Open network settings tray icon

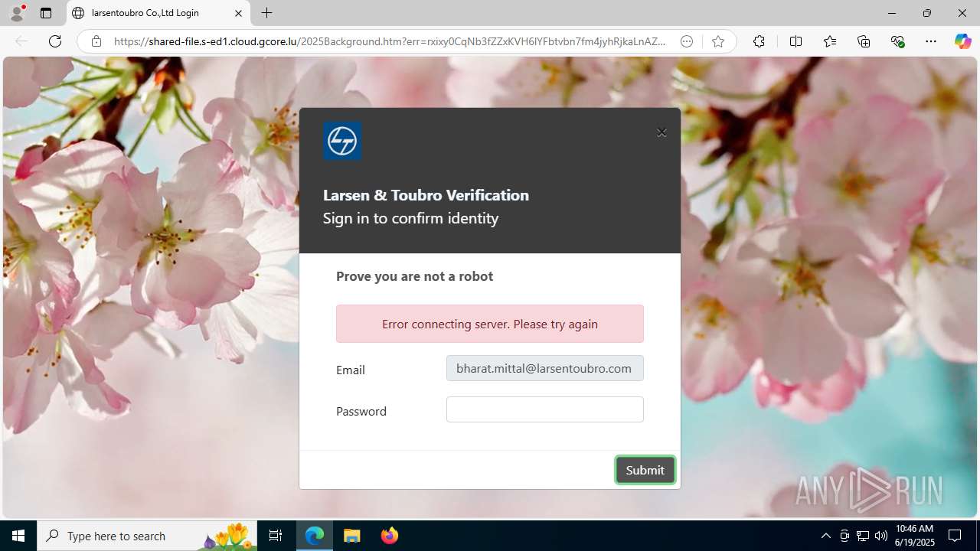pos(863,536)
